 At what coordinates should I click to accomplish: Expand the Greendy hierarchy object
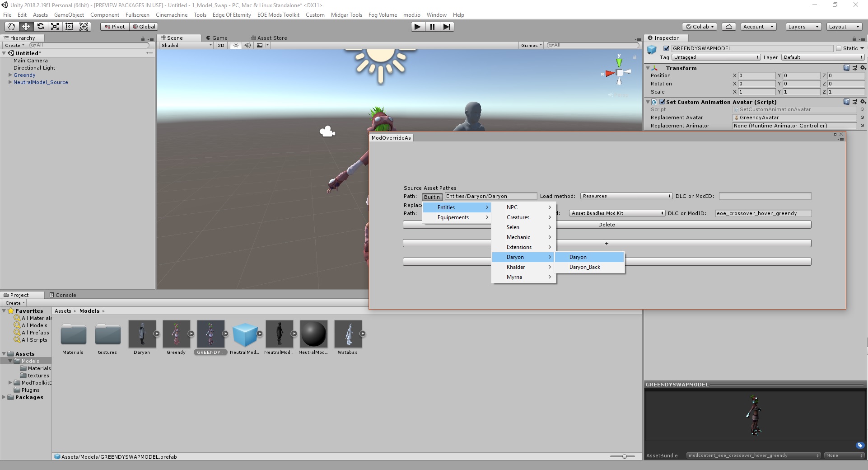click(10, 75)
